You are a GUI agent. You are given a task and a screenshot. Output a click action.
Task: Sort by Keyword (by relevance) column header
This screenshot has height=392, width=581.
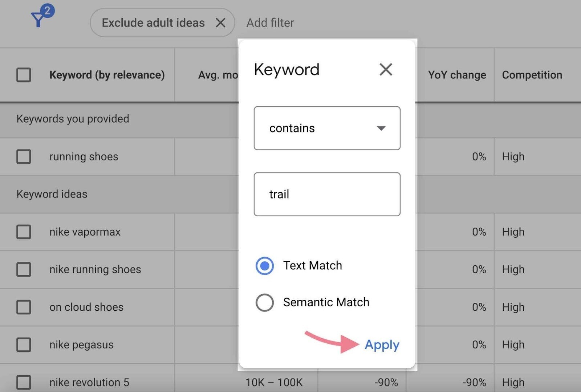pos(107,75)
